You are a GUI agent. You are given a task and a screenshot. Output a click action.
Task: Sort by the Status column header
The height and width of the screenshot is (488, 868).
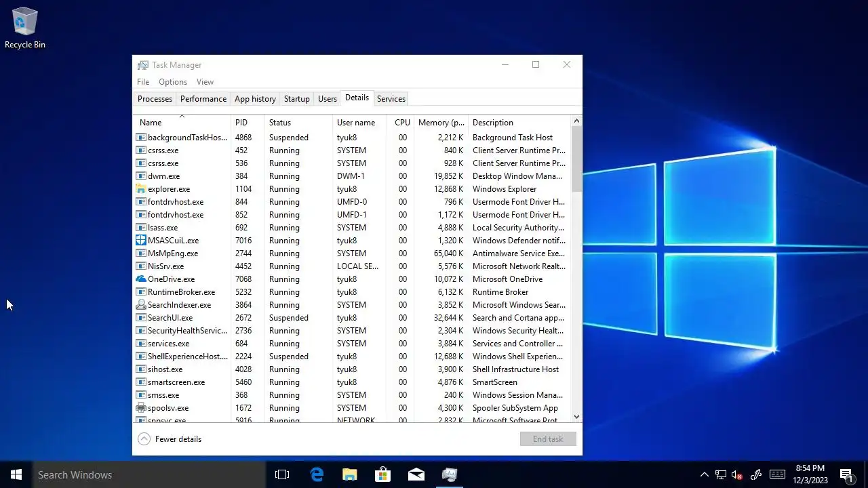pyautogui.click(x=298, y=123)
